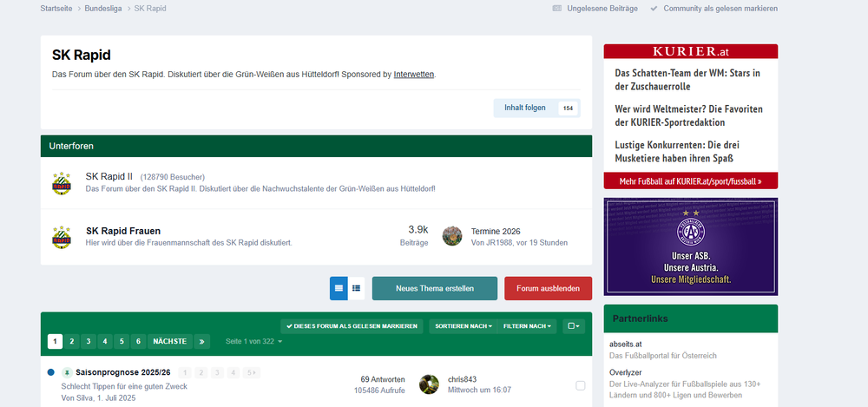The image size is (868, 407).
Task: Open the KURIER.at header logo
Action: (691, 51)
